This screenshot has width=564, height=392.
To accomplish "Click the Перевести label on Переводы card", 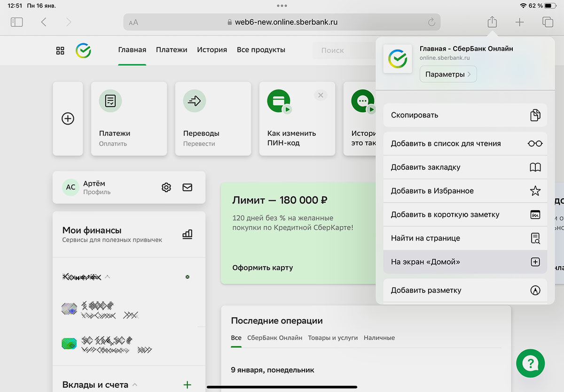I will (199, 144).
